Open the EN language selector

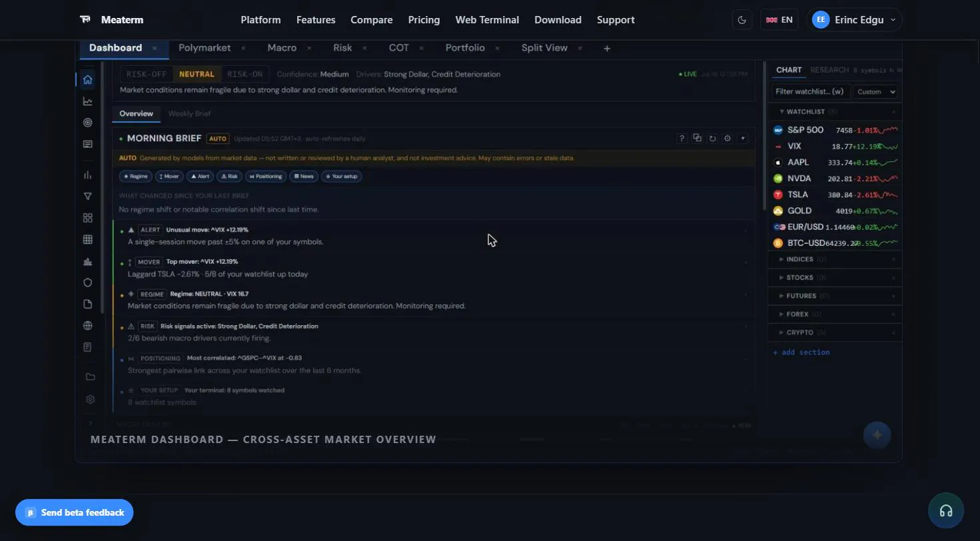coord(779,20)
